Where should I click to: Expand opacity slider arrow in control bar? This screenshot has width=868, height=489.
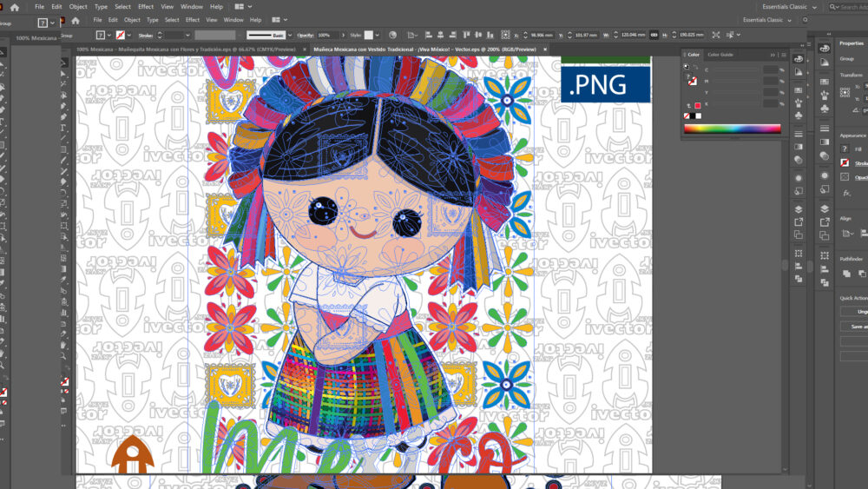[x=343, y=35]
